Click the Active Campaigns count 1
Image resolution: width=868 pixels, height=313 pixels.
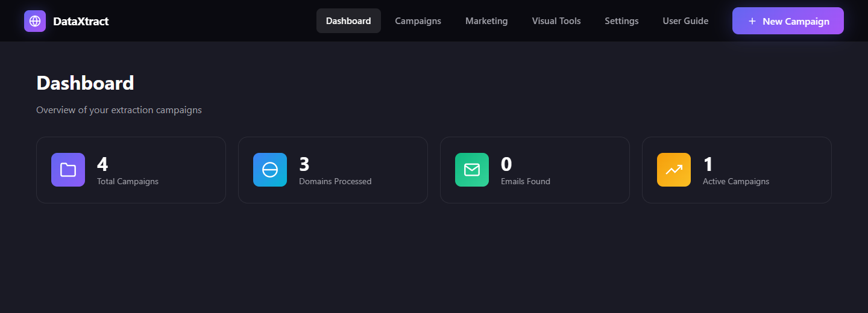(708, 164)
